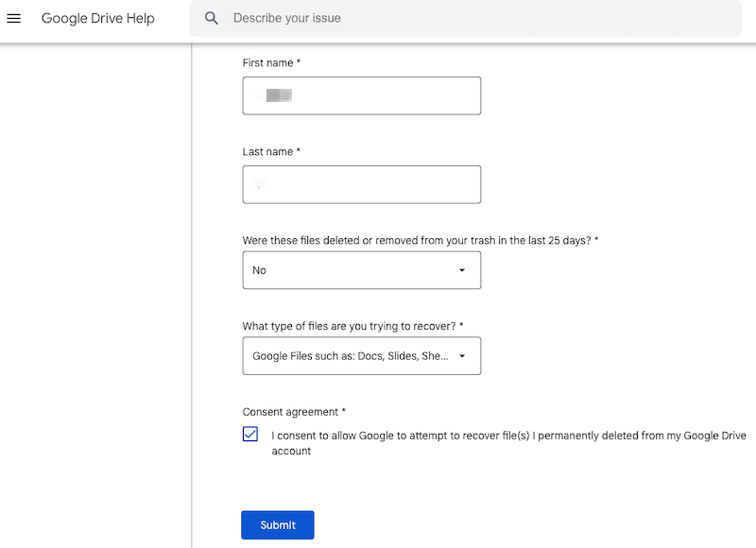Click the "First name *" label
The height and width of the screenshot is (548, 756).
tap(271, 62)
